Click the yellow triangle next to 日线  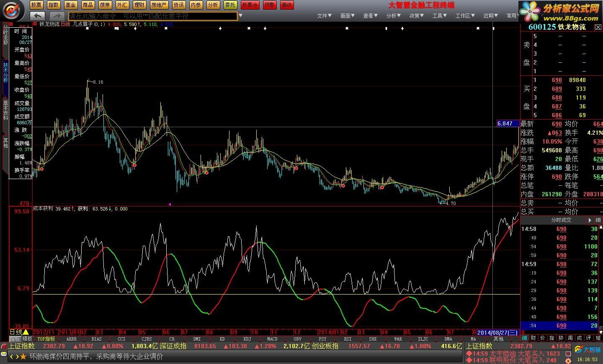coord(26,332)
